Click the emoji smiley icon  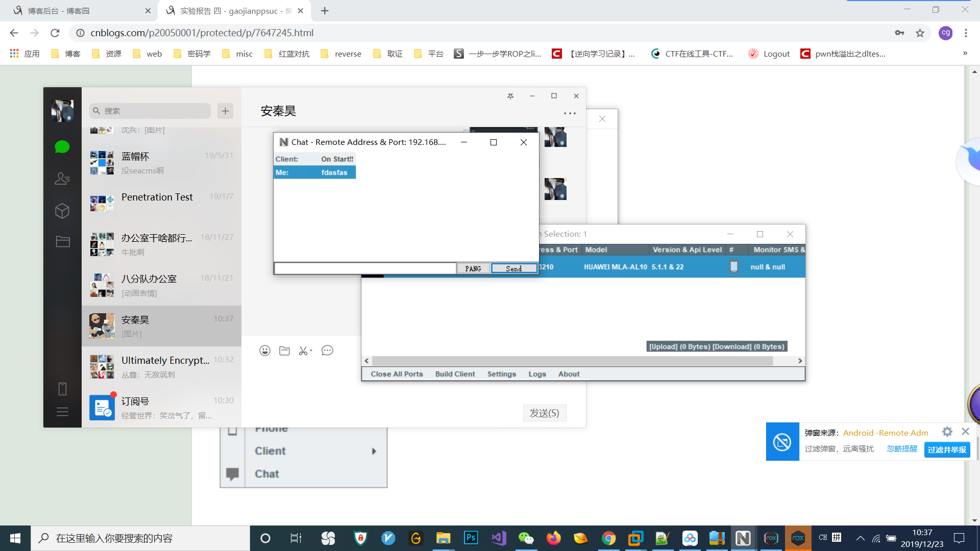point(264,350)
